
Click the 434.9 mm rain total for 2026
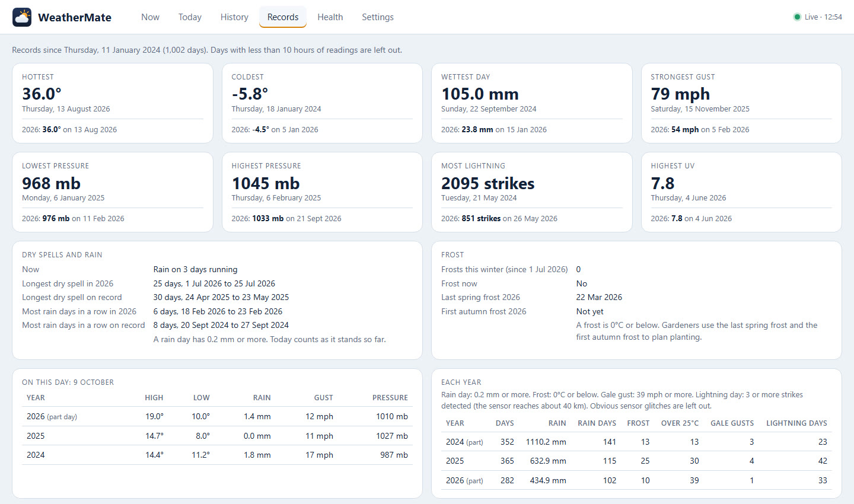[548, 480]
